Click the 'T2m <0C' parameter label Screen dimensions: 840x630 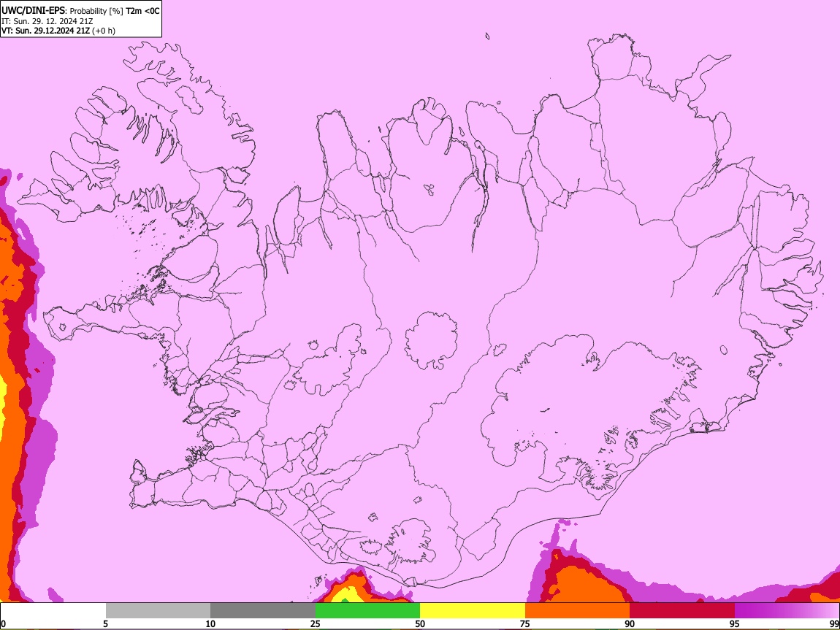tap(142, 11)
